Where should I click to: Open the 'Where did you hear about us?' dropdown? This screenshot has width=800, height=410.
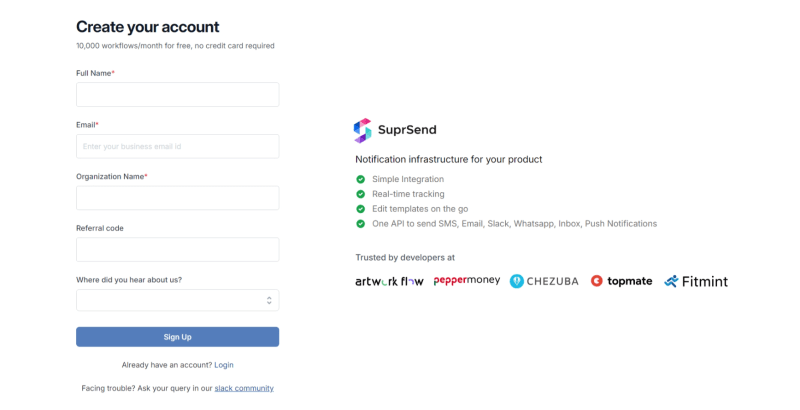click(178, 300)
